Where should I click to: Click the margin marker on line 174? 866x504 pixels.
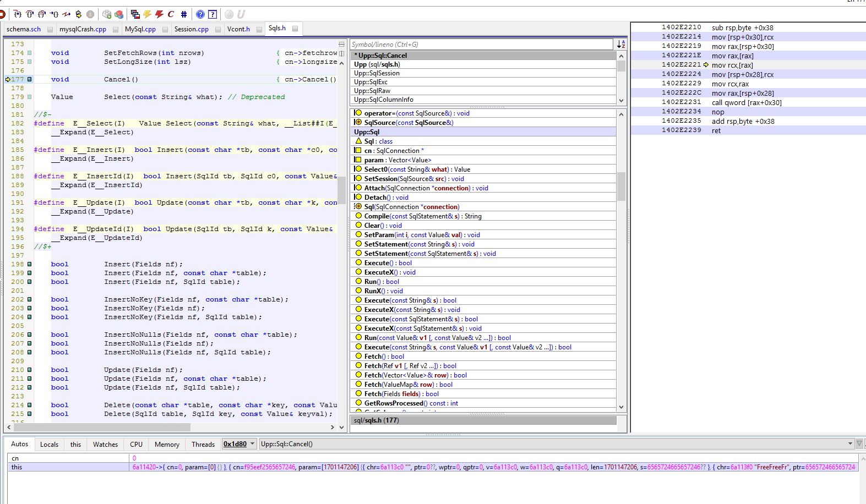point(30,53)
